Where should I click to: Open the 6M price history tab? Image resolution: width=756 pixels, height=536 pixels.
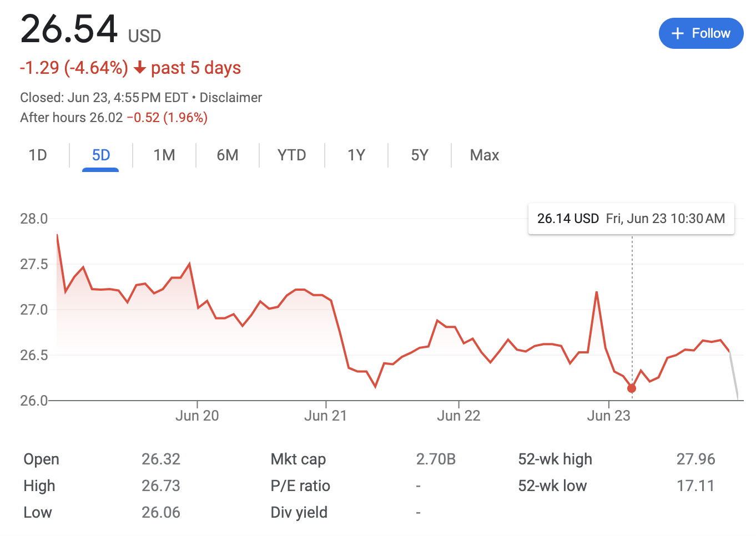pos(227,155)
